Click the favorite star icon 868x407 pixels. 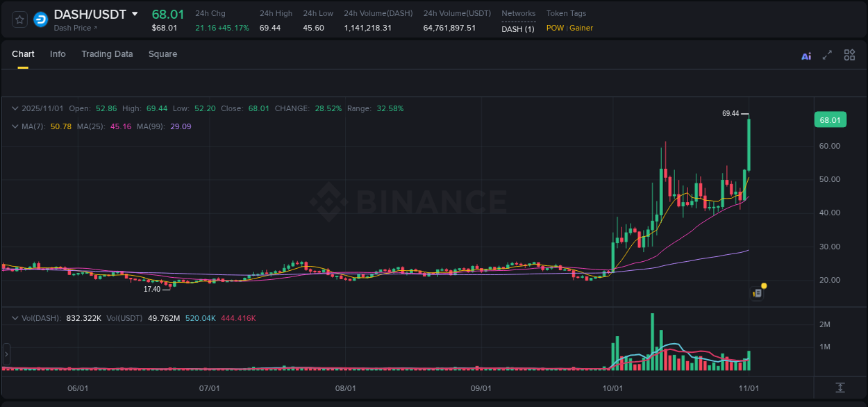pyautogui.click(x=19, y=19)
